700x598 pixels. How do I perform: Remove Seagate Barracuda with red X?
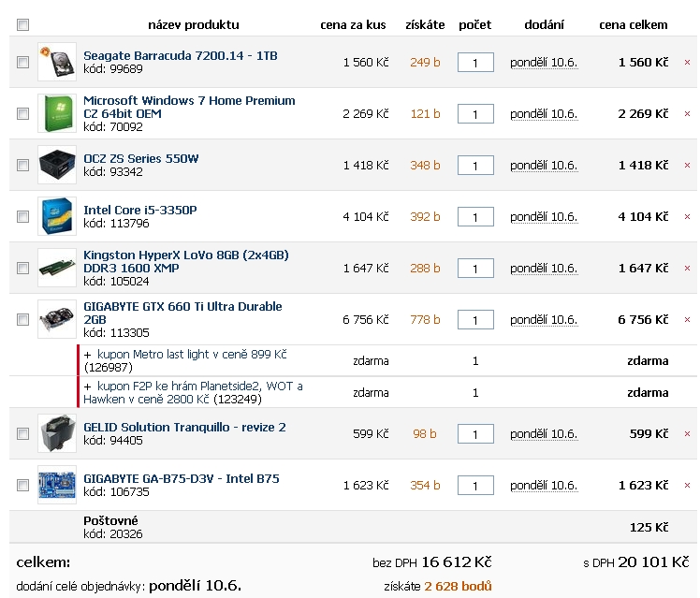[x=687, y=63]
